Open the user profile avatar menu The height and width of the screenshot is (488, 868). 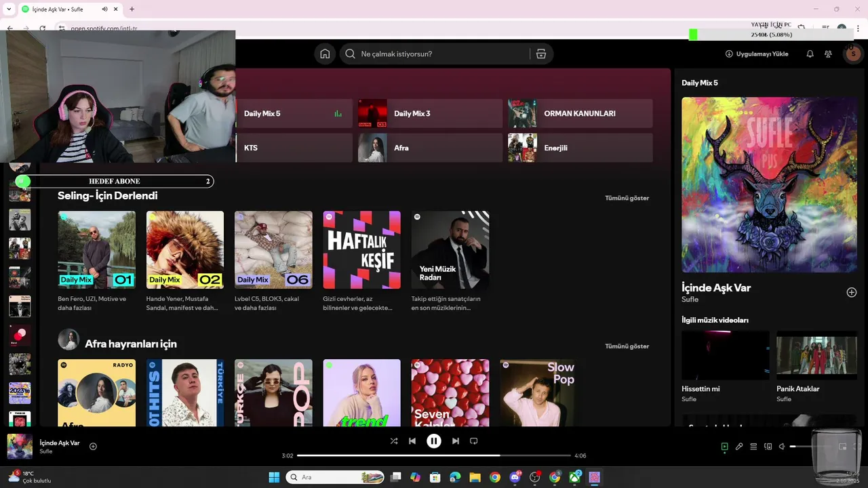tap(852, 54)
